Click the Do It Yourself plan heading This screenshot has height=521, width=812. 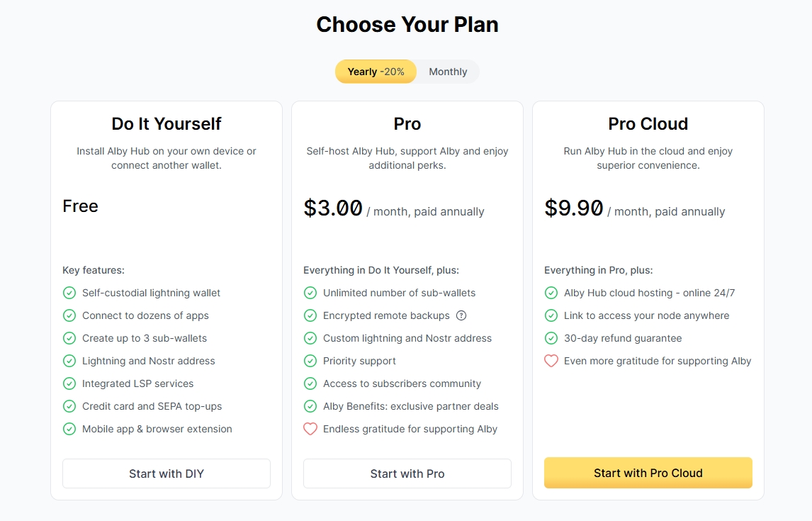tap(167, 124)
